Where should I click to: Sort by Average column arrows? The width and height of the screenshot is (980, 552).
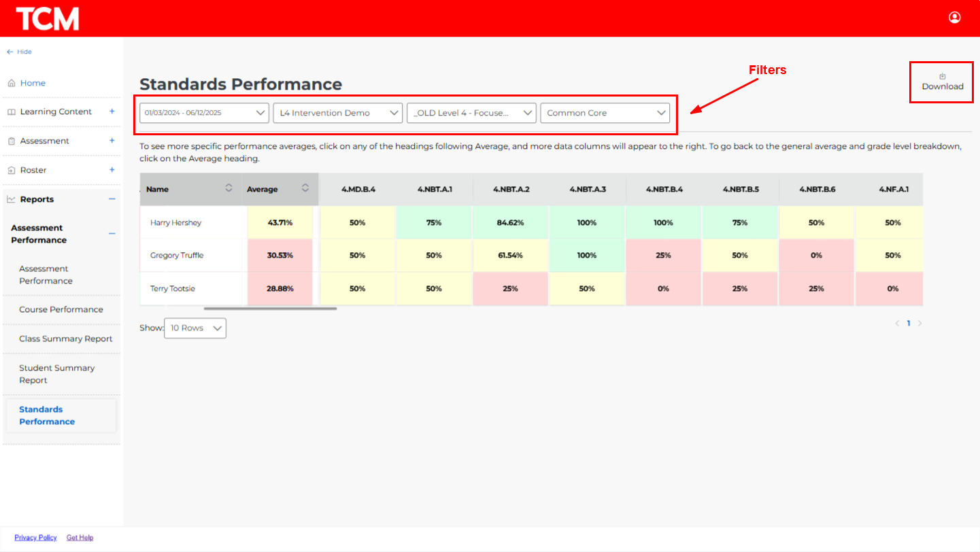click(x=305, y=188)
